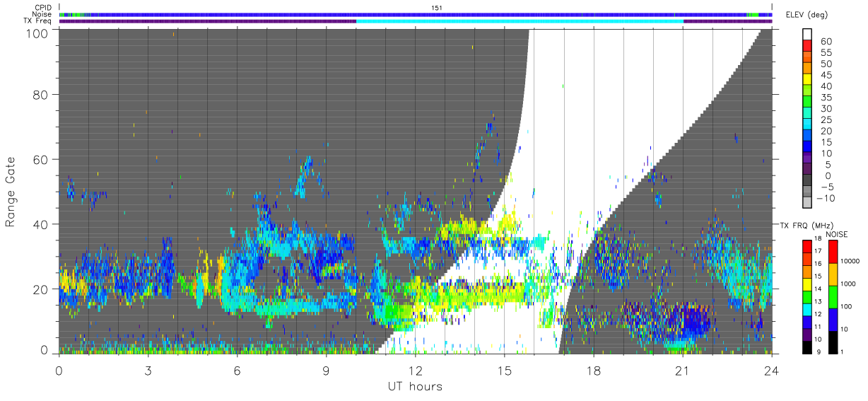
Task: Click the '3' tick label on the UT hours axis
Action: (148, 370)
